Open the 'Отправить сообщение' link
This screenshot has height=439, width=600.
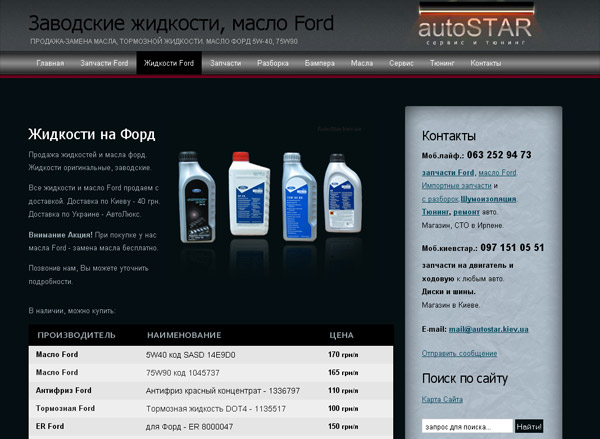coord(459,353)
